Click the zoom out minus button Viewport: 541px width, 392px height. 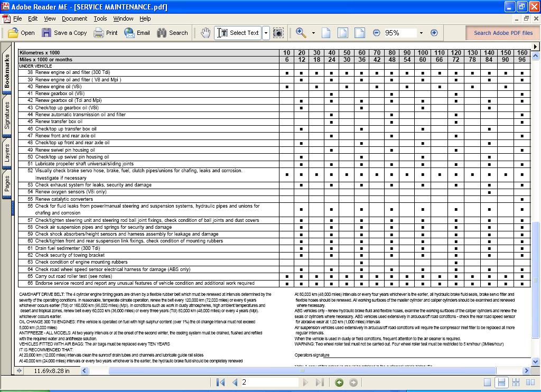tap(376, 33)
